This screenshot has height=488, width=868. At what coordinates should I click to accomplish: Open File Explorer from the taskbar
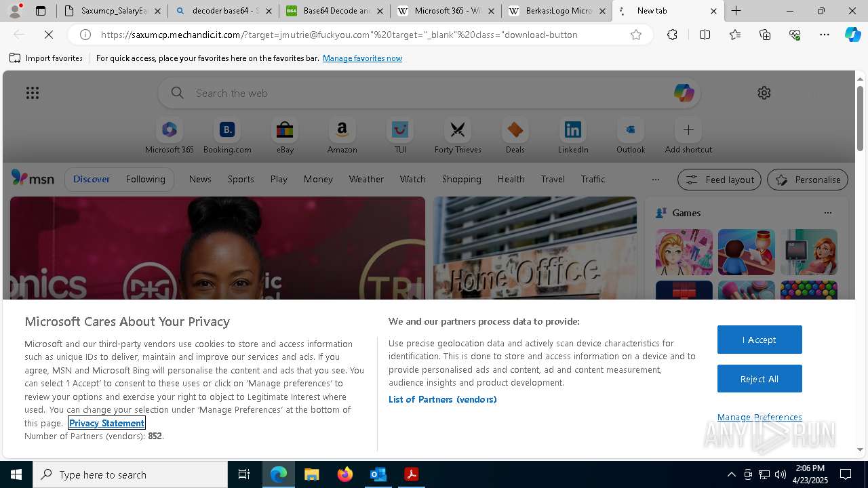[x=312, y=474]
